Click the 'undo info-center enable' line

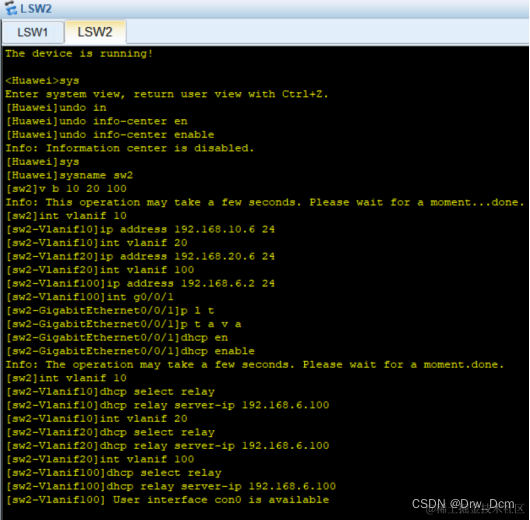tap(110, 135)
